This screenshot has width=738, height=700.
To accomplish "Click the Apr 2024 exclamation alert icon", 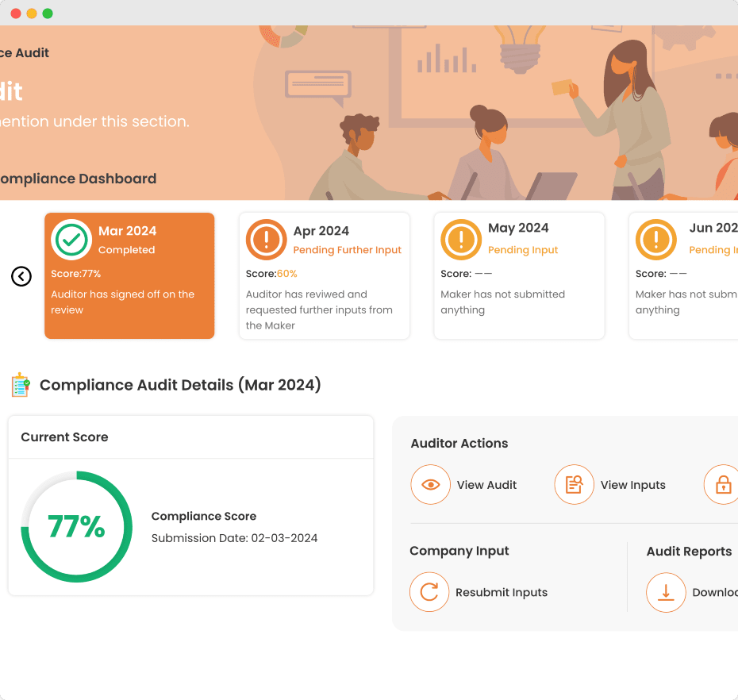I will (x=266, y=240).
